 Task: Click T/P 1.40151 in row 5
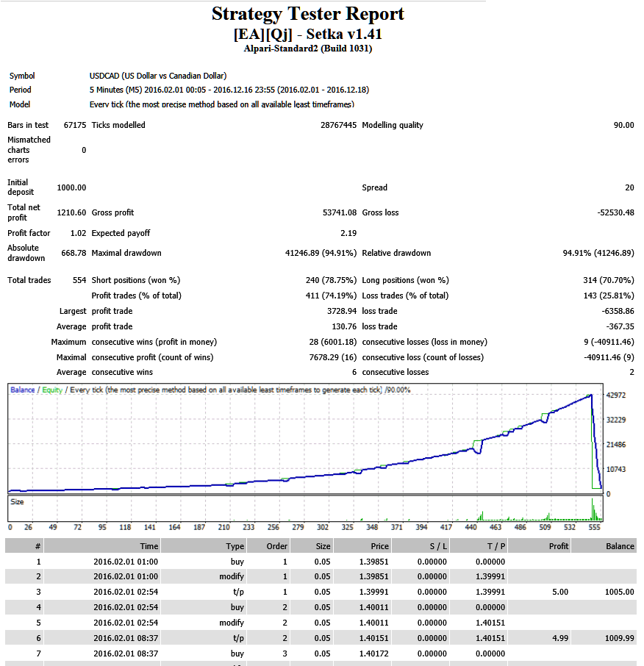tap(490, 623)
